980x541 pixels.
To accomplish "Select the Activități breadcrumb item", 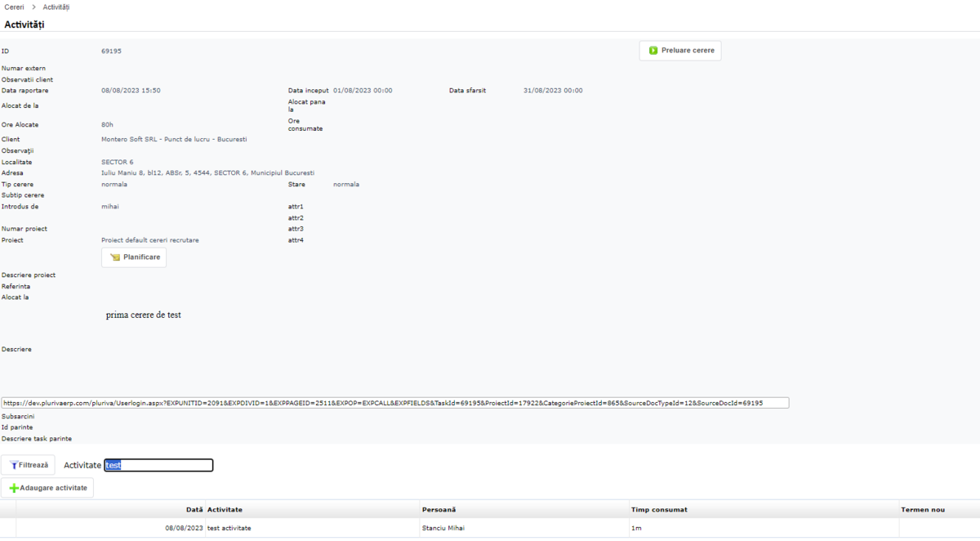I will click(56, 7).
